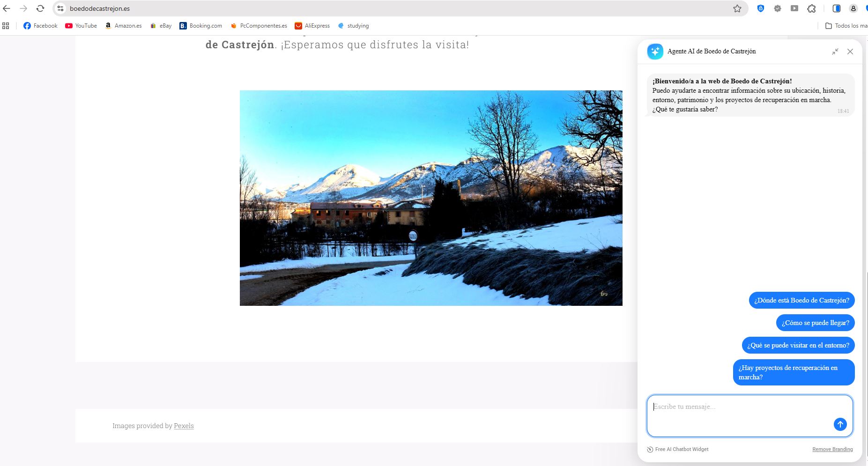This screenshot has height=466, width=868.
Task: Send the chat message with arrow button
Action: coord(840,424)
